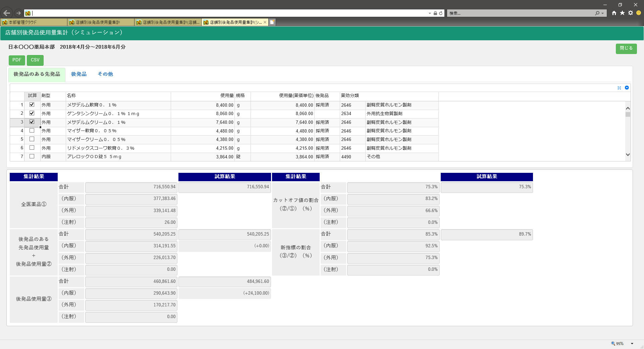Click the 89.7% 試算結果 field

tap(487, 235)
